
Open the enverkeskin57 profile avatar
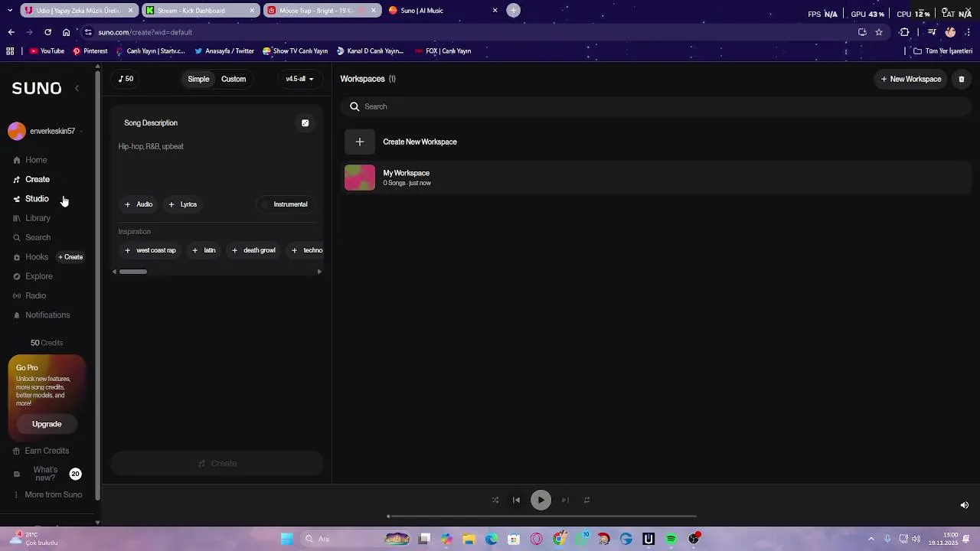click(17, 131)
